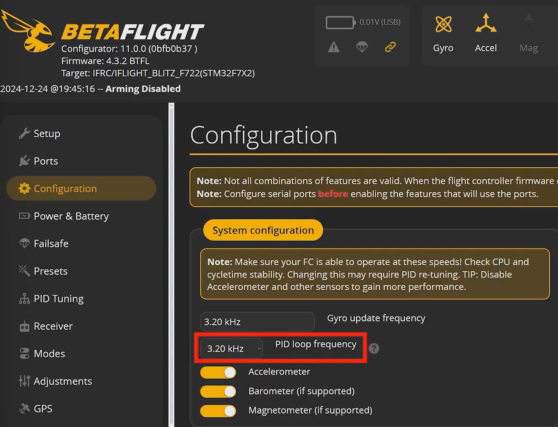Disable the Accelerometer toggle
This screenshot has height=427, width=558.
218,373
